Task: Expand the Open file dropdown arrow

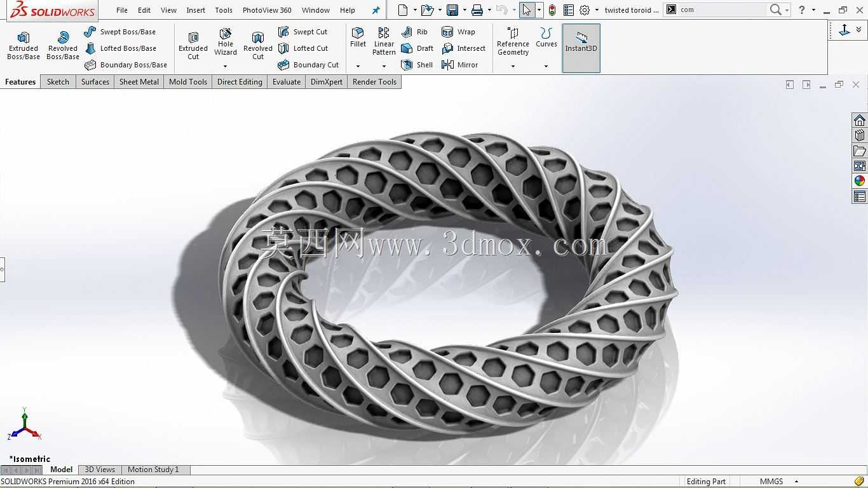Action: 440,10
